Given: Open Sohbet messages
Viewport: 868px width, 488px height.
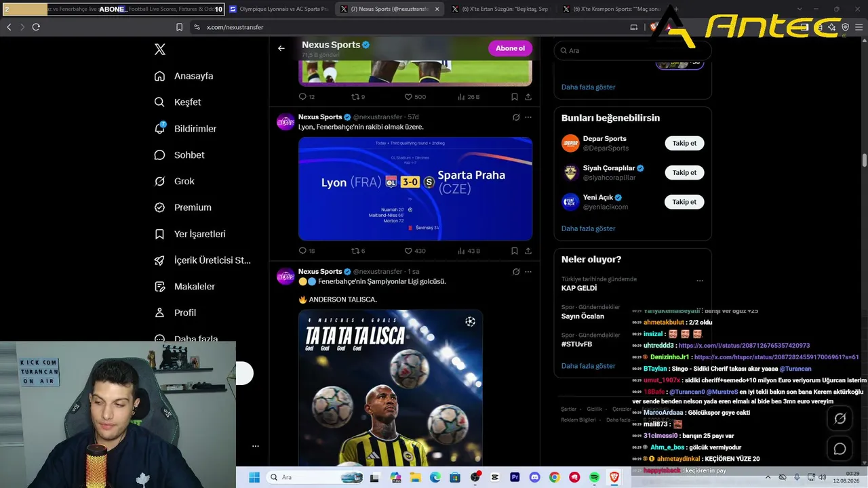Looking at the screenshot, I should [179, 155].
